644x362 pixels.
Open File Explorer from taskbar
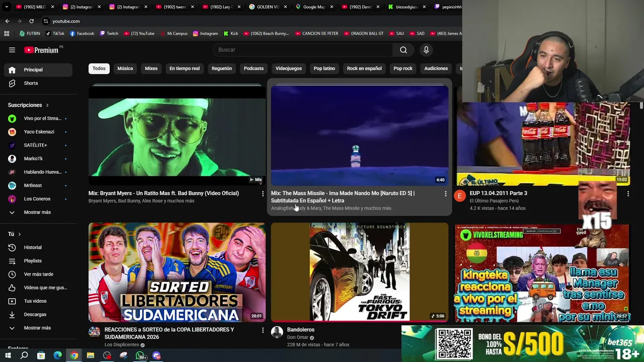pos(91,355)
